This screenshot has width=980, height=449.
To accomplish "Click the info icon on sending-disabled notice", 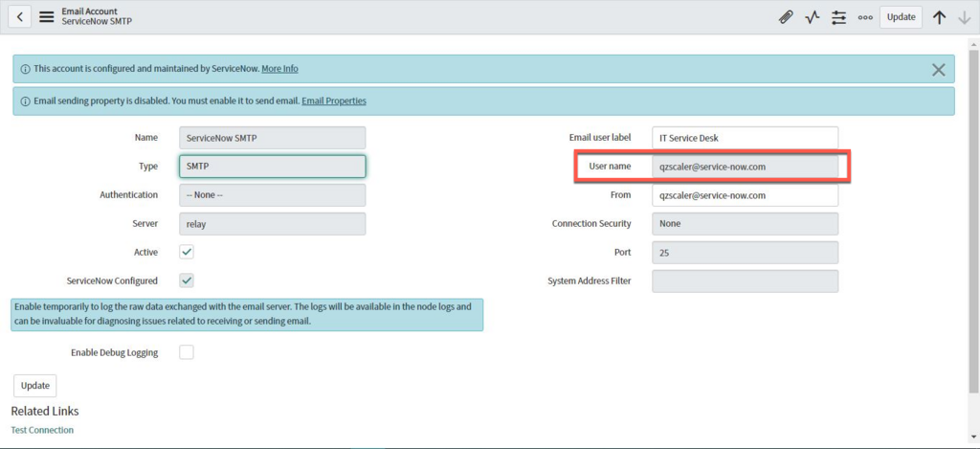I will (x=26, y=101).
